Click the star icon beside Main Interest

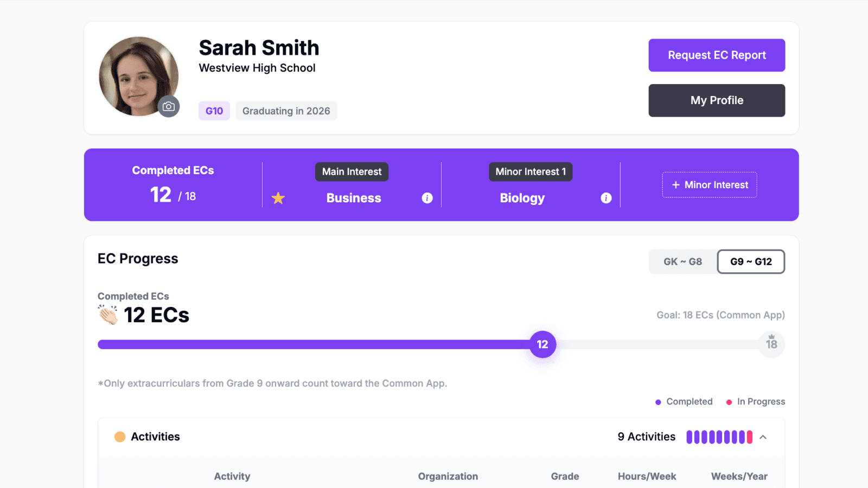[278, 198]
